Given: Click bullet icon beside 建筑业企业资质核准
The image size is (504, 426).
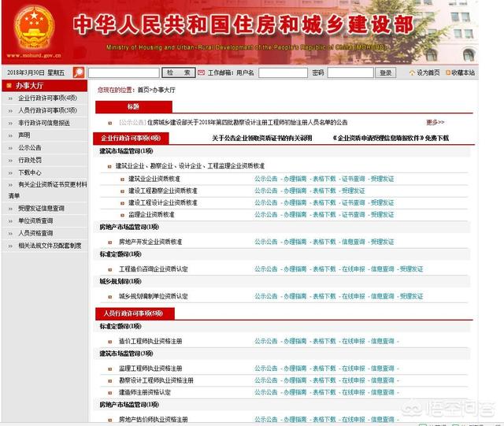Looking at the screenshot, I should point(122,179).
